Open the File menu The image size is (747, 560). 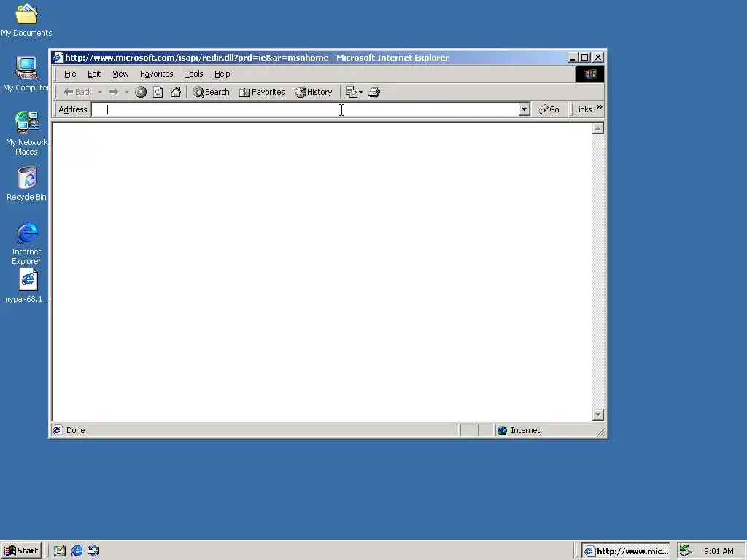pyautogui.click(x=70, y=74)
